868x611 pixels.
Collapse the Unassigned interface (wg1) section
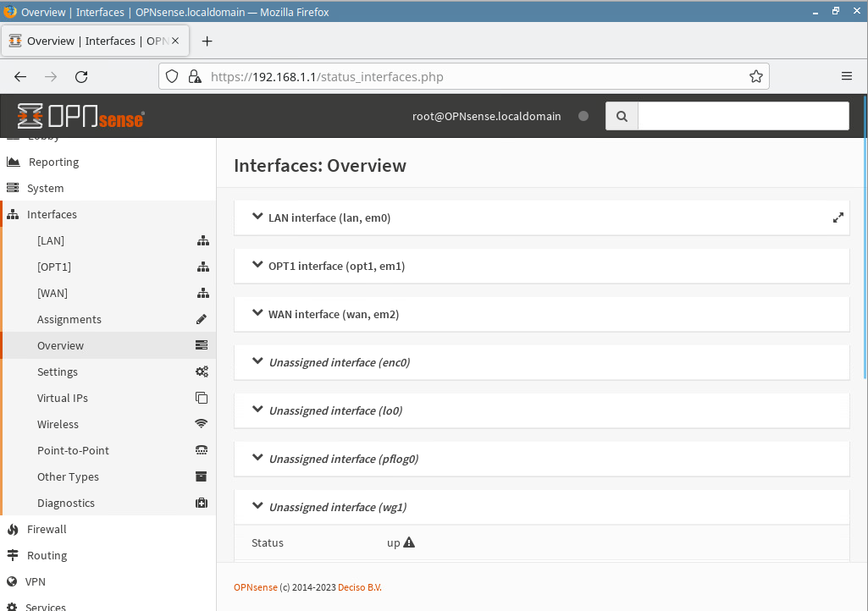tap(337, 507)
